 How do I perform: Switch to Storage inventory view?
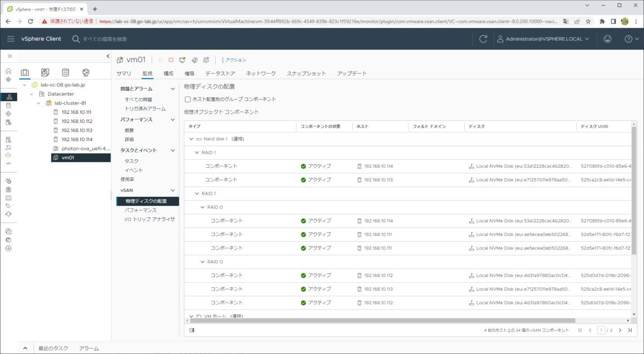pos(65,73)
